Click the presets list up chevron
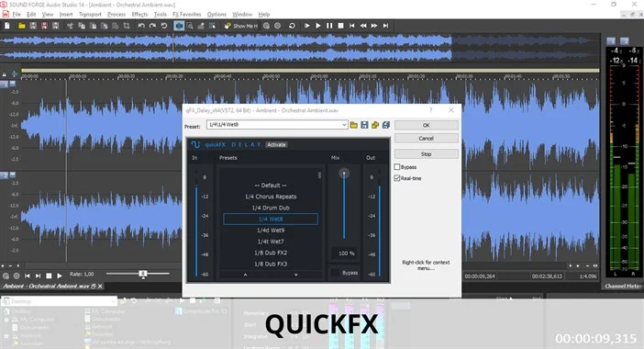 (x=245, y=275)
